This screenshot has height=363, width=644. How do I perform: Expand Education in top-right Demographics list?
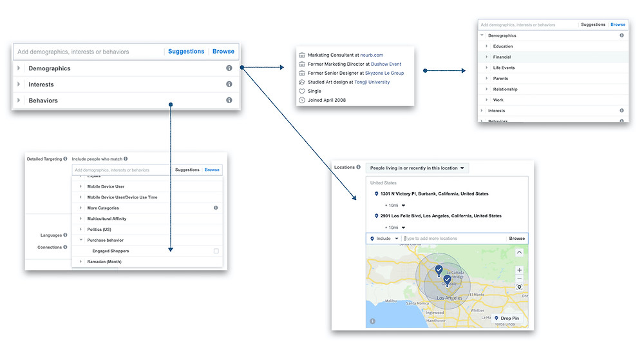(487, 46)
